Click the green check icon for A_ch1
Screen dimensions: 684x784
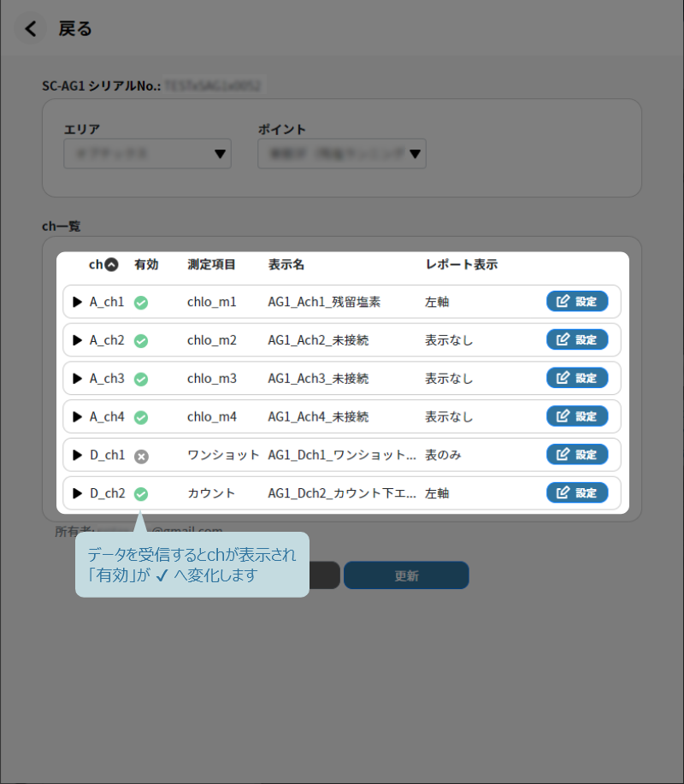click(141, 303)
